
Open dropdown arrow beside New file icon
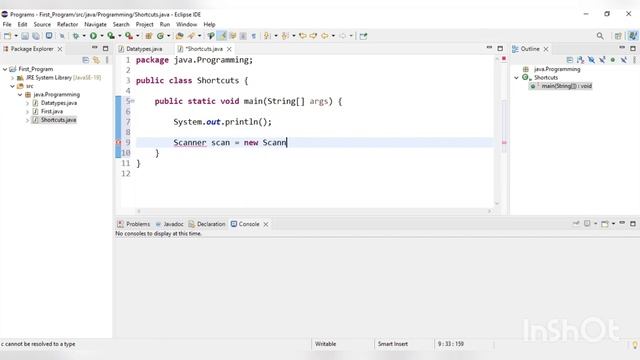(16, 36)
